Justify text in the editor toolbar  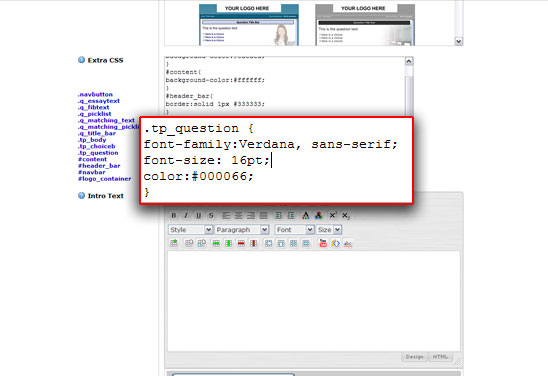(264, 216)
